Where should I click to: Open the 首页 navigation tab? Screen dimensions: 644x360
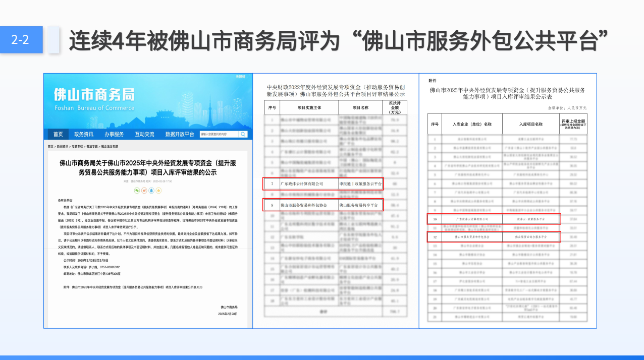[x=59, y=134]
